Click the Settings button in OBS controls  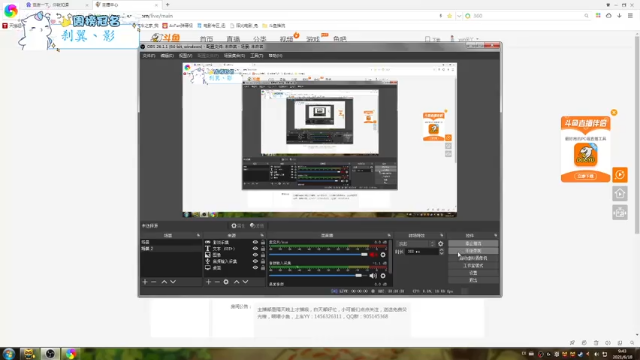click(473, 273)
